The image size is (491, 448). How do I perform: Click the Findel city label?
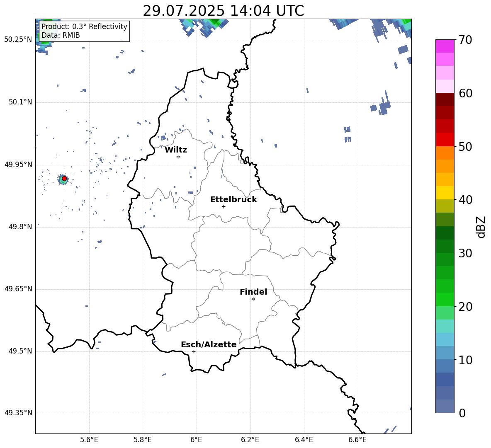point(253,292)
